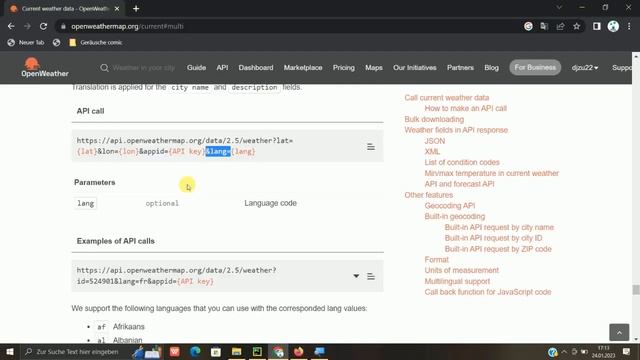The width and height of the screenshot is (640, 360).
Task: Open Chrome three-dot menu
Action: (x=629, y=26)
